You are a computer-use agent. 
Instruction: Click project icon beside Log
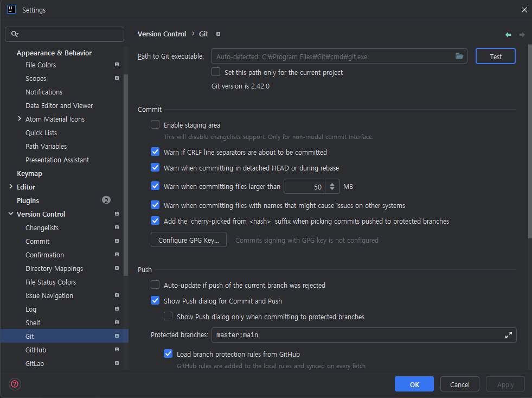coord(117,309)
